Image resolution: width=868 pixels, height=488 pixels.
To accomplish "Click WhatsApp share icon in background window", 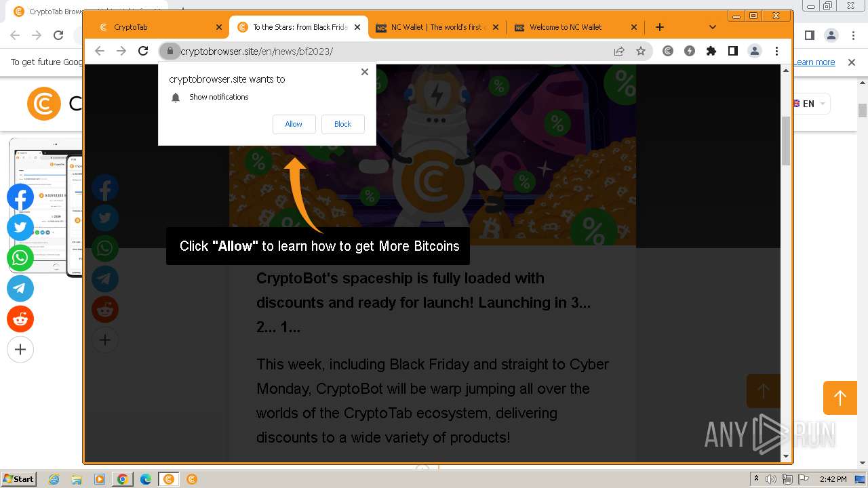I will click(20, 258).
